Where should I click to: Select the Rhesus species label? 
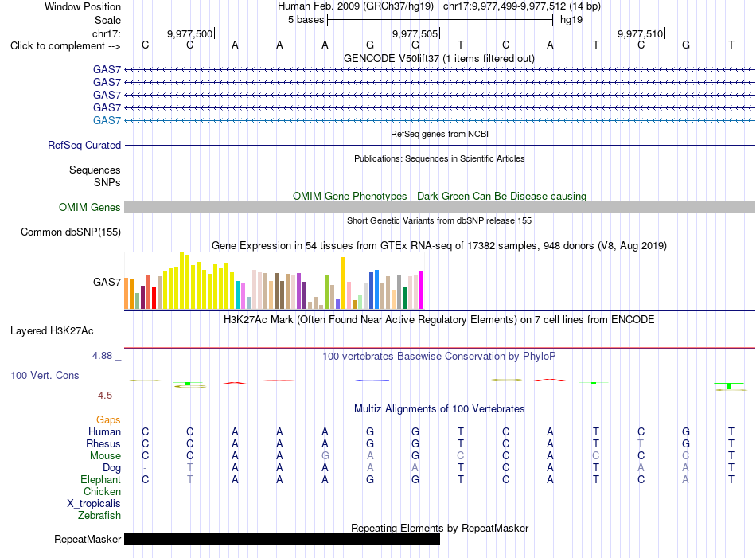(x=103, y=443)
